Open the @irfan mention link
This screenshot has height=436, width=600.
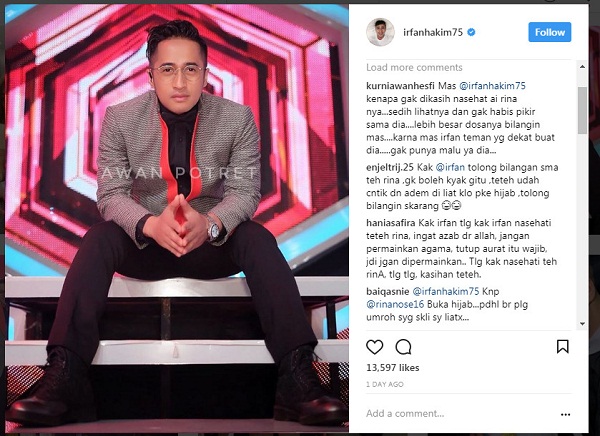click(x=450, y=167)
